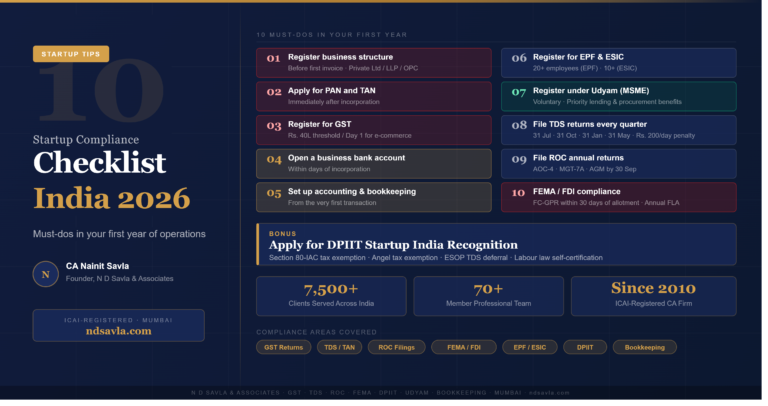Image resolution: width=768 pixels, height=406 pixels.
Task: Select the TDS / TAN tag
Action: [x=339, y=347]
